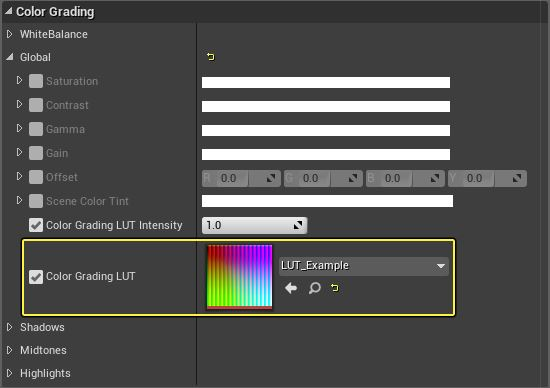Enable the Contrast checkbox
Viewport: 550px width, 388px height.
[x=36, y=105]
